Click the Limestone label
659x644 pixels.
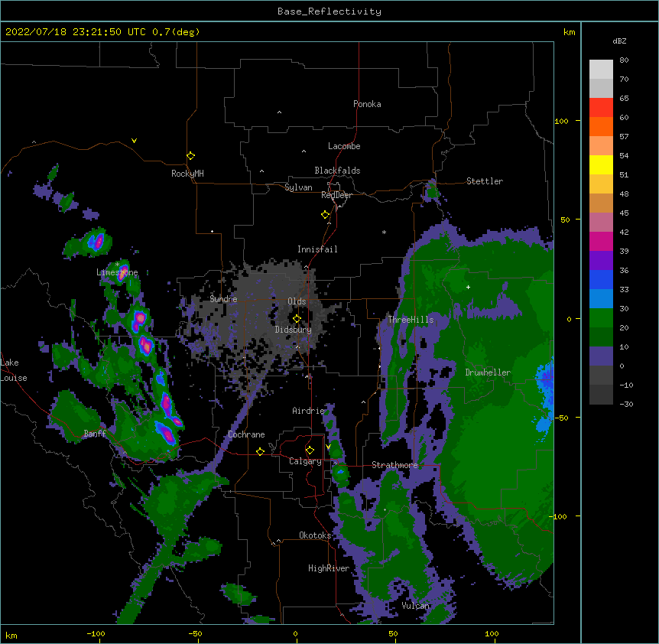117,272
